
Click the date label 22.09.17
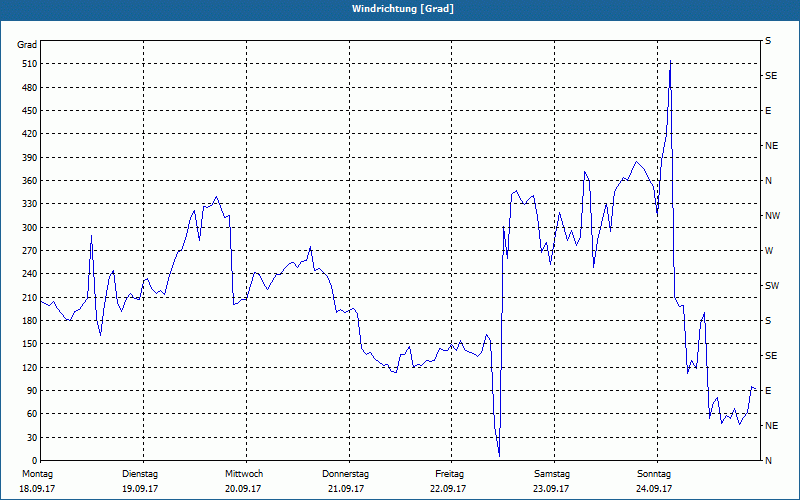point(448,489)
